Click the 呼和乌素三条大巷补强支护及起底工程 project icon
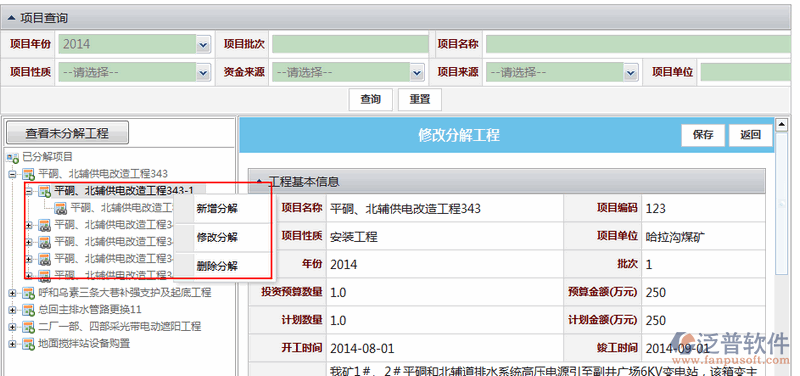Image resolution: width=800 pixels, height=376 pixels. coord(28,293)
